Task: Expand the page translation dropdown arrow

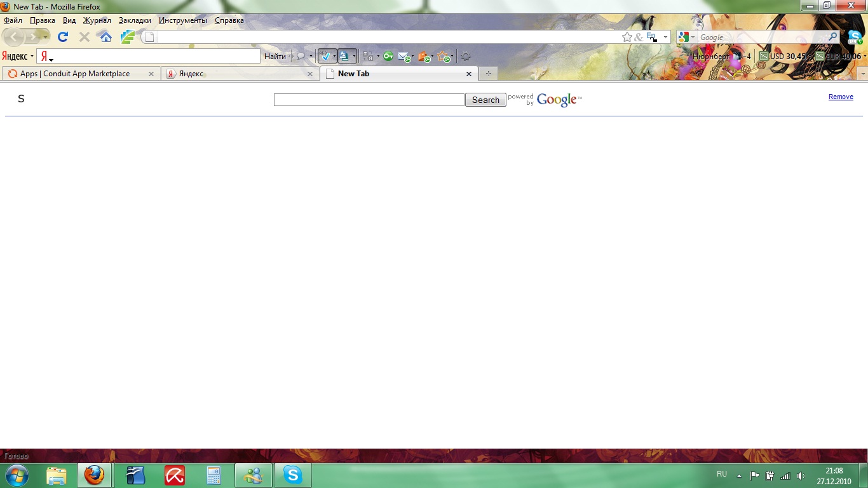Action: click(x=354, y=57)
